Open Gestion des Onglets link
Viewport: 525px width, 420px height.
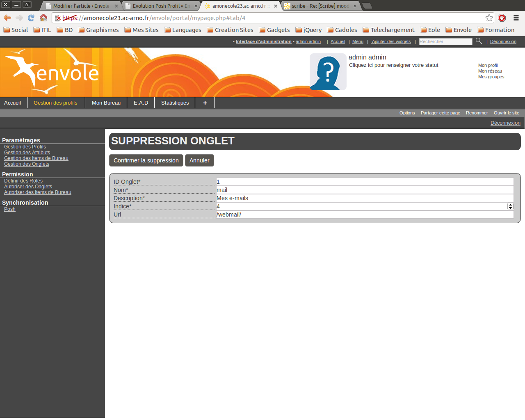[x=27, y=164]
